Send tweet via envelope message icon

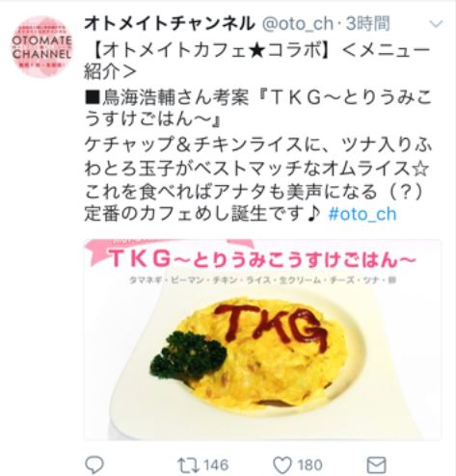(x=376, y=464)
